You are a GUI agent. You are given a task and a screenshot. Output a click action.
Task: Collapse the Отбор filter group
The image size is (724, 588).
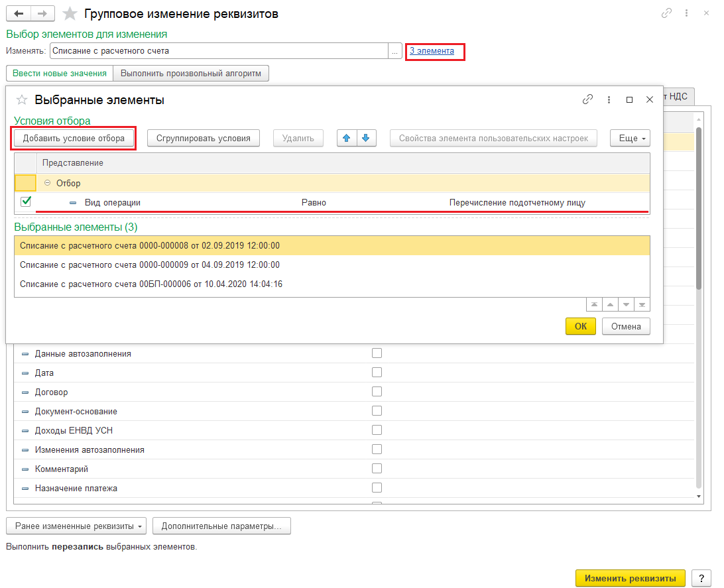point(47,183)
